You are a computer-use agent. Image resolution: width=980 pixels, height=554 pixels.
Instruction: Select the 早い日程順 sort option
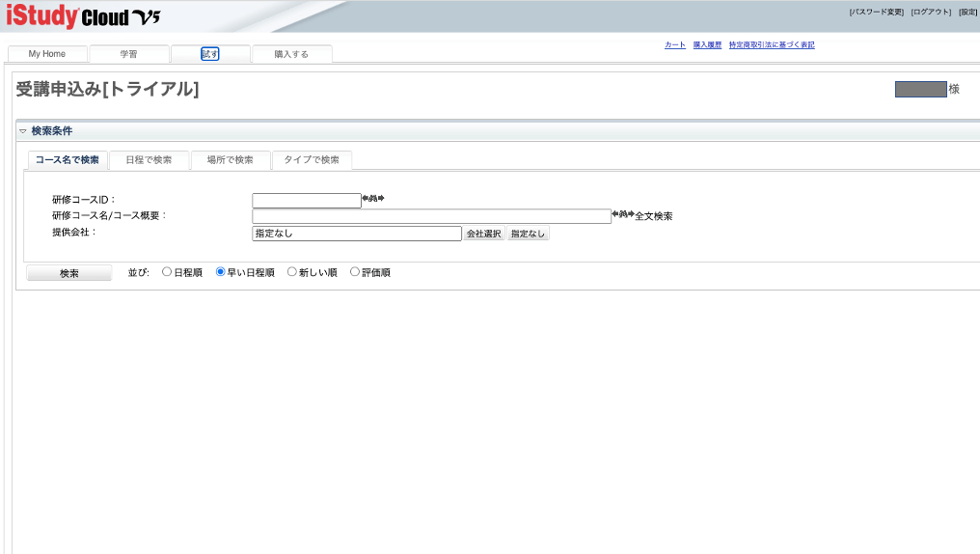(x=221, y=272)
